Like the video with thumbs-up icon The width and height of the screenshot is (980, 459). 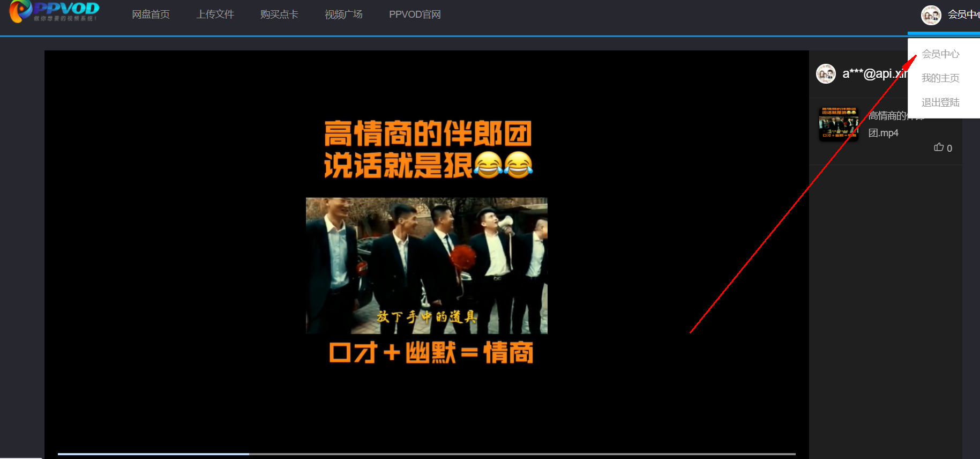pos(939,147)
